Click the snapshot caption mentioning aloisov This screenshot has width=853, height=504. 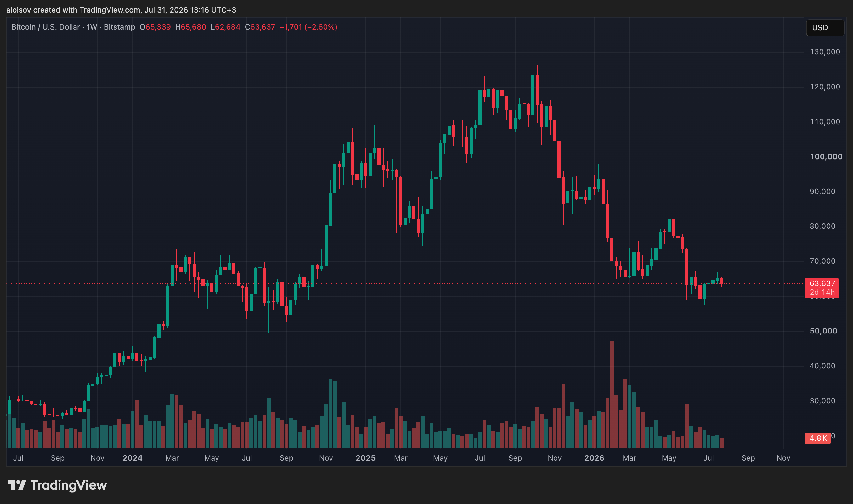click(121, 10)
